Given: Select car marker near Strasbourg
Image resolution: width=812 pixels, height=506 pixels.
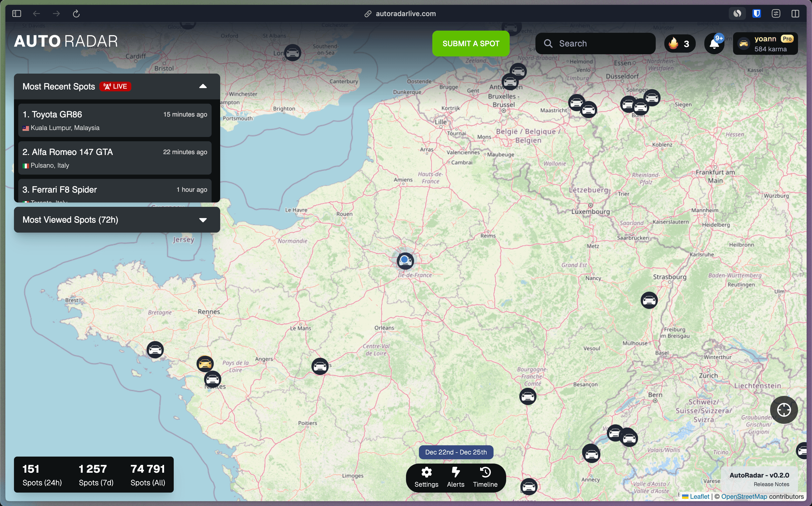Looking at the screenshot, I should pyautogui.click(x=649, y=300).
